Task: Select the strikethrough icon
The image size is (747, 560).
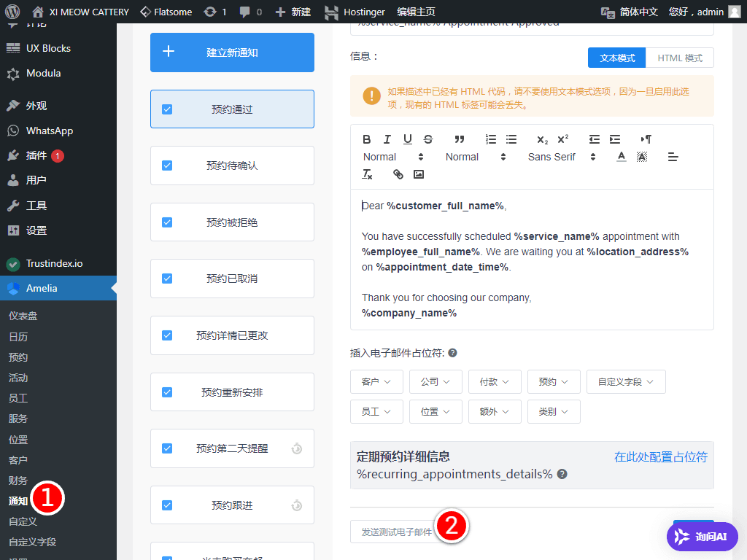Action: point(427,139)
